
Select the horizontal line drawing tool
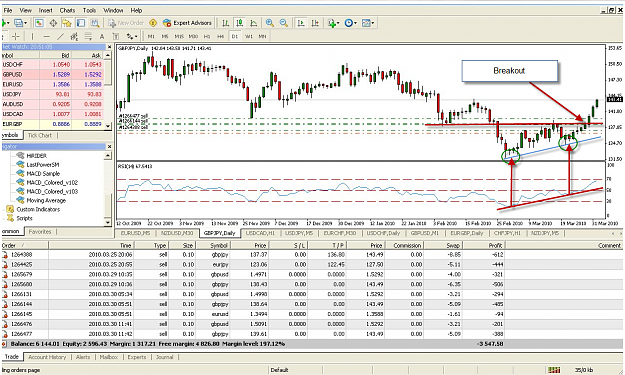47,37
